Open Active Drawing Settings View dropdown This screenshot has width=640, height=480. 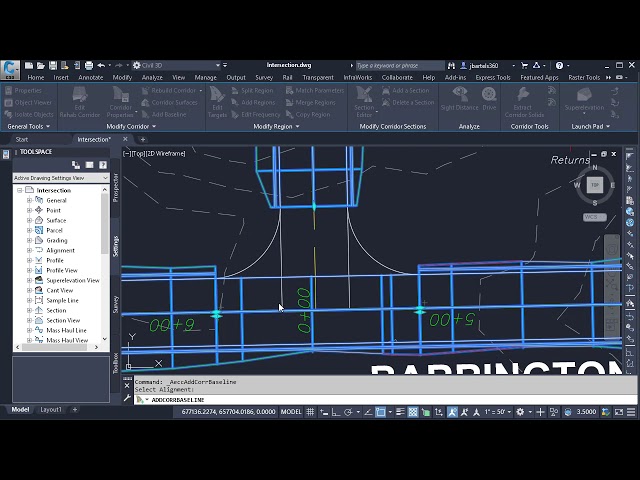pos(61,178)
